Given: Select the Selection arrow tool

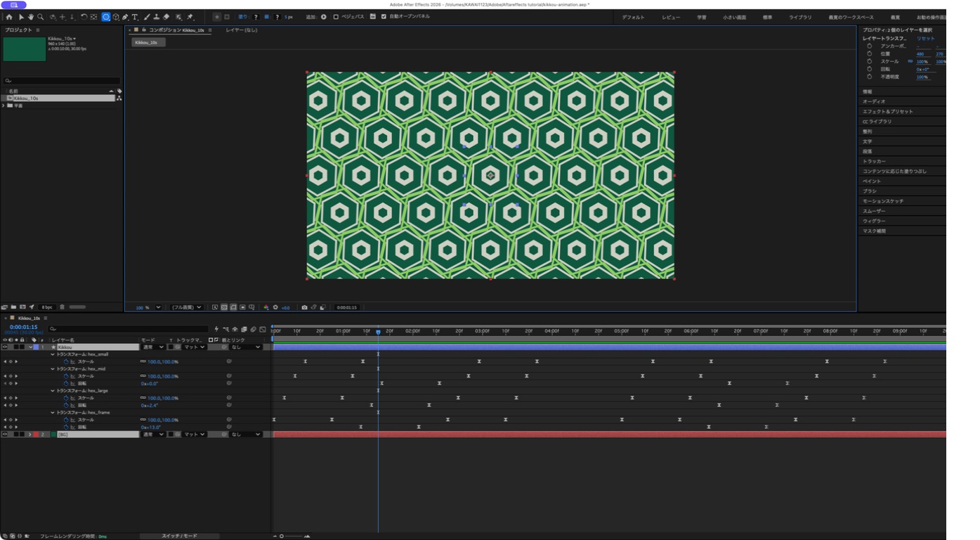Looking at the screenshot, I should pos(21,17).
